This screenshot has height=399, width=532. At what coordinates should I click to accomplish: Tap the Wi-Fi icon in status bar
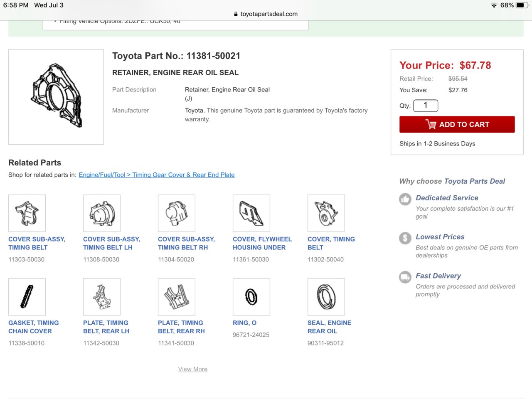tap(494, 5)
